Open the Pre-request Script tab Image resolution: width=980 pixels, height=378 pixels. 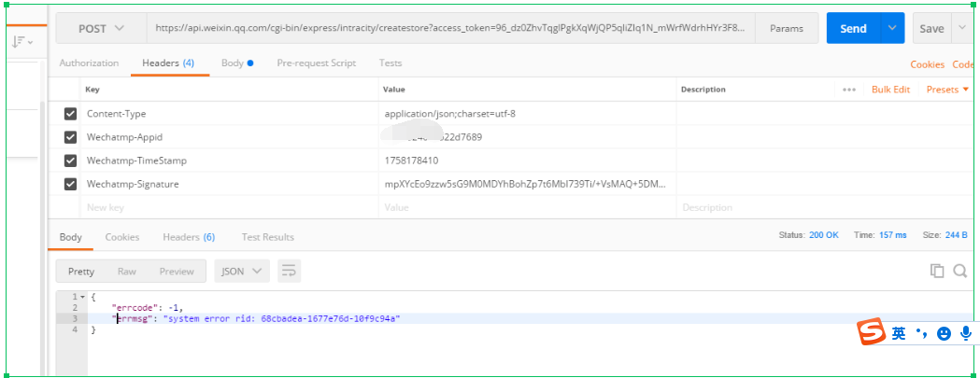tap(317, 63)
